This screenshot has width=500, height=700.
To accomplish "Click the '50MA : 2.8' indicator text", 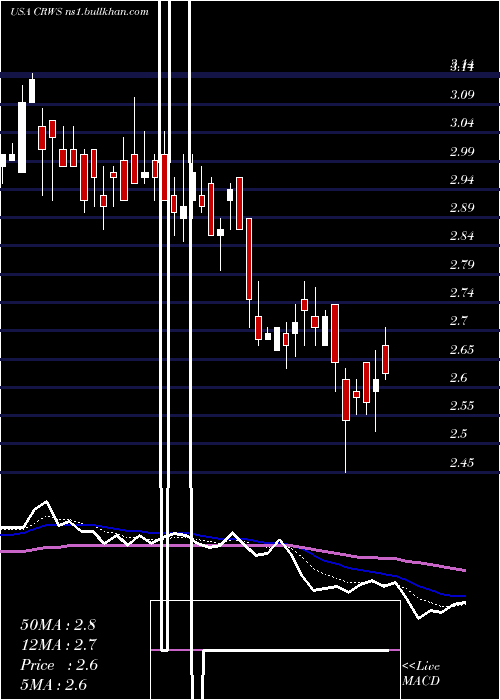I will coord(58,625).
